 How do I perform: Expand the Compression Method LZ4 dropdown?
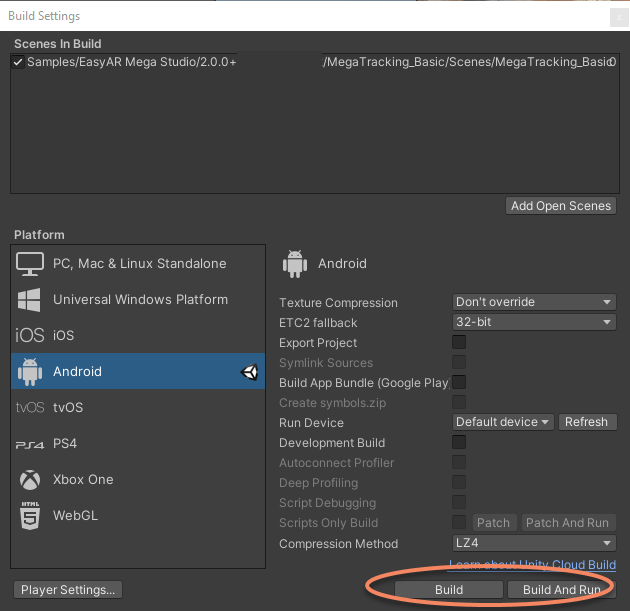[534, 544]
